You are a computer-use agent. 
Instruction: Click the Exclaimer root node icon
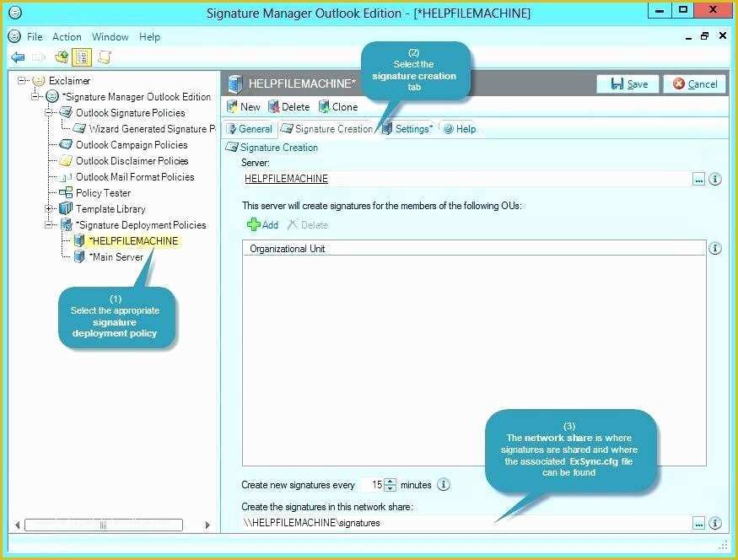39,80
